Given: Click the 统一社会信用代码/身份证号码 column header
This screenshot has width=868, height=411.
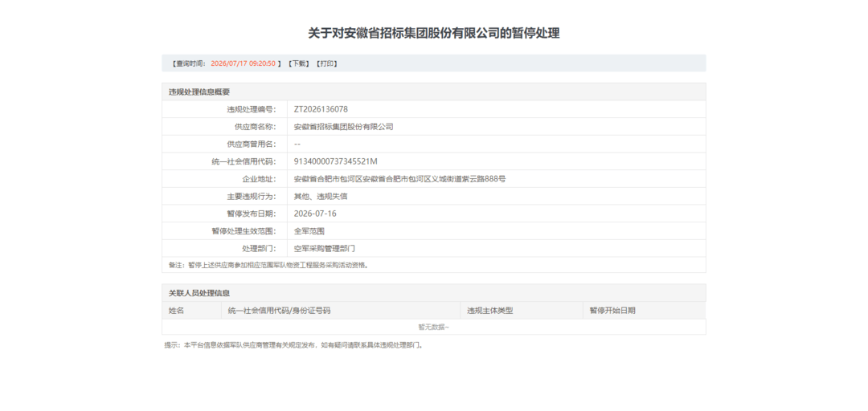Looking at the screenshot, I should [341, 311].
